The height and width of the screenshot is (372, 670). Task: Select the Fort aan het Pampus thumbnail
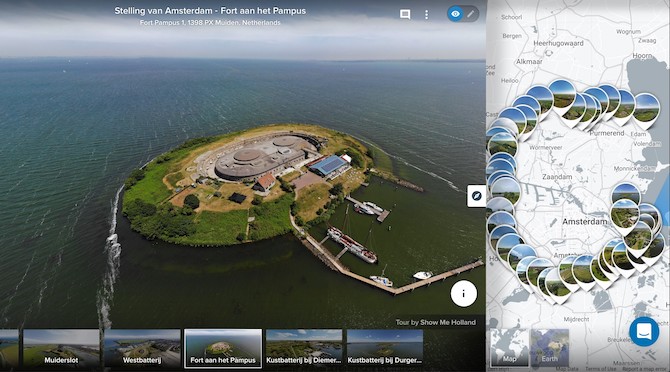(223, 348)
